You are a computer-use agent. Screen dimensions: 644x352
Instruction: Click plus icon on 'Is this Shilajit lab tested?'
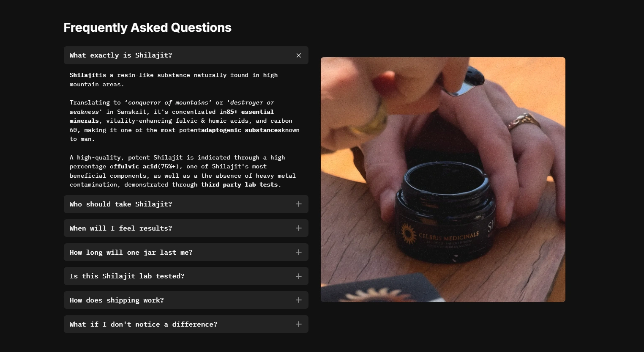(299, 276)
